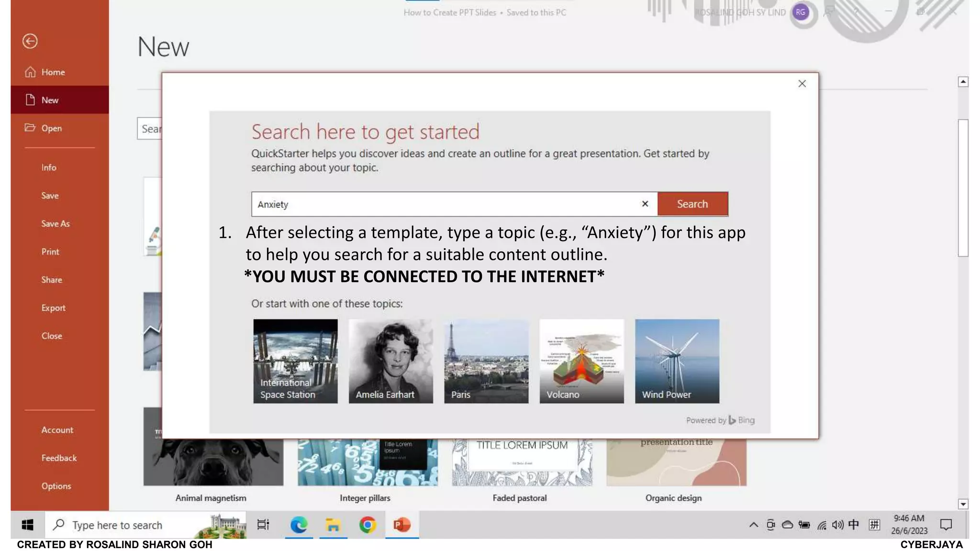Choose Save As in the sidebar

coord(55,224)
